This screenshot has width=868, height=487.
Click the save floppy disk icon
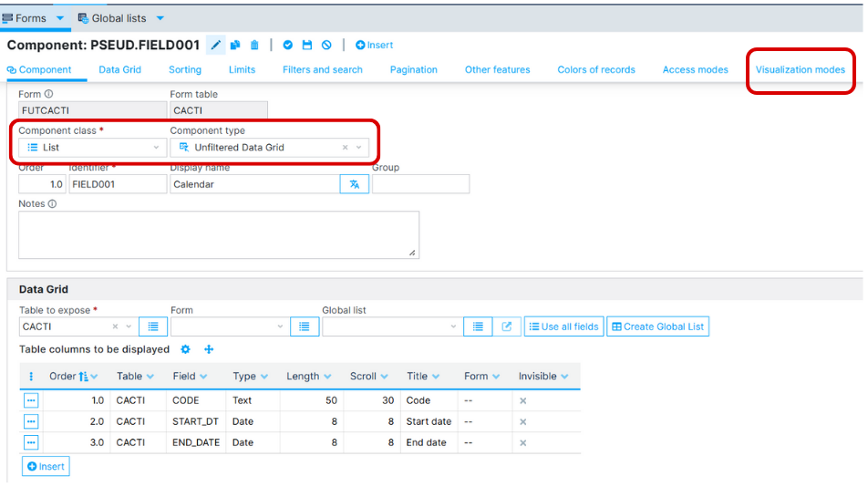point(307,45)
